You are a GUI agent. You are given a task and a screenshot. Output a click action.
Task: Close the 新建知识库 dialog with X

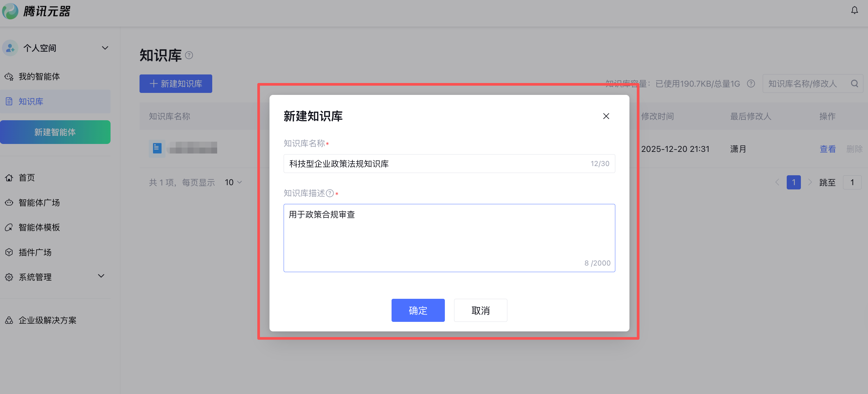(x=606, y=116)
